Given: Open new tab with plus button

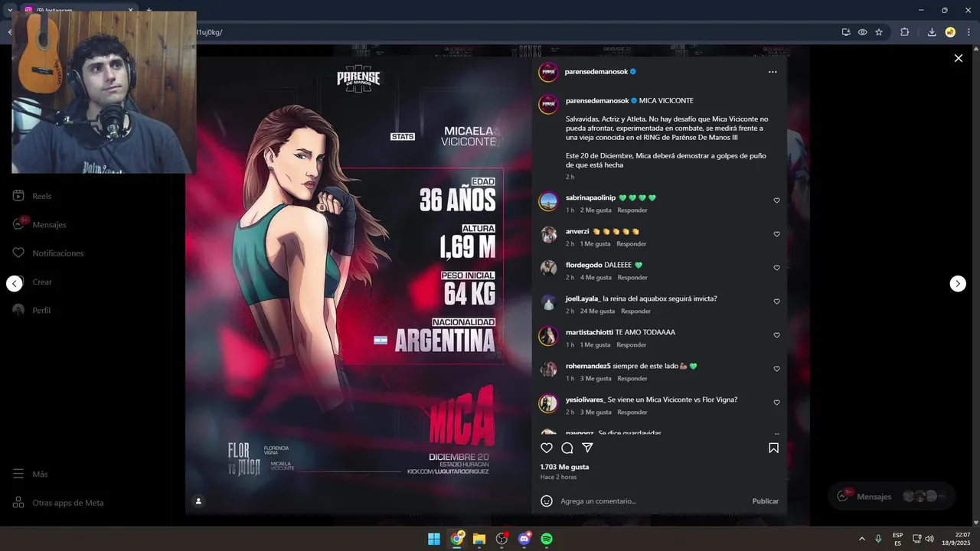Looking at the screenshot, I should 149,11.
